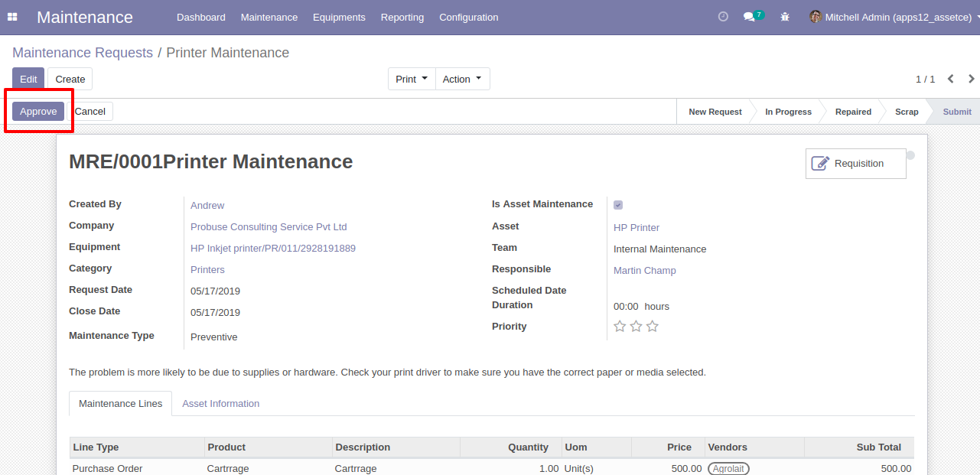This screenshot has width=980, height=475.
Task: Click Mitchell Admin user avatar
Action: click(x=816, y=17)
